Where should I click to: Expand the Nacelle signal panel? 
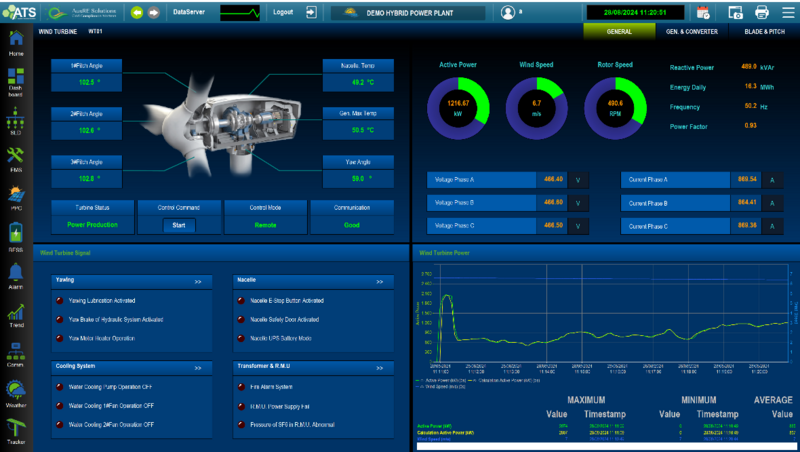point(380,282)
